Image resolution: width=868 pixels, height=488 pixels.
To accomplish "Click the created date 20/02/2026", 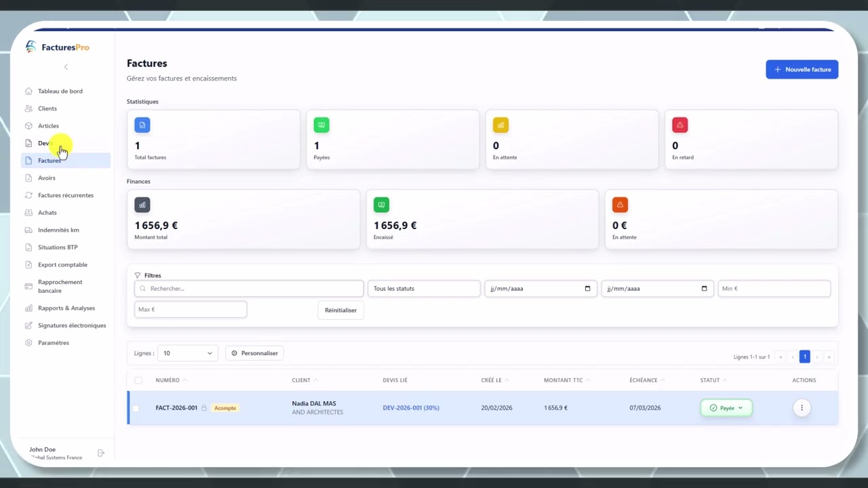I will point(496,408).
